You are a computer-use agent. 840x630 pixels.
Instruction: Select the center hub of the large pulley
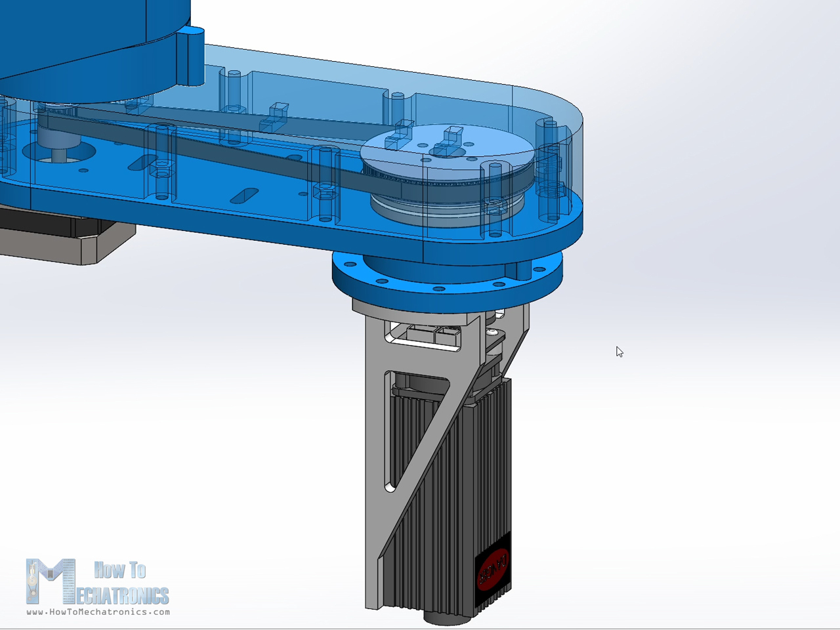tap(448, 152)
